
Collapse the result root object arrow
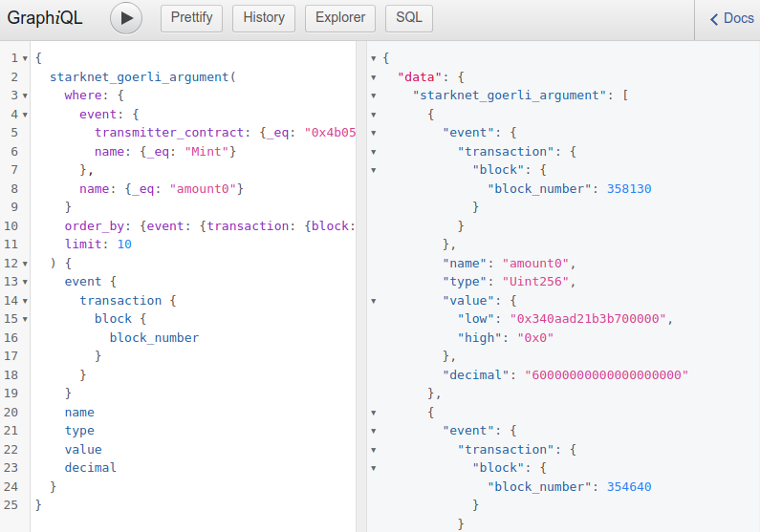[373, 58]
